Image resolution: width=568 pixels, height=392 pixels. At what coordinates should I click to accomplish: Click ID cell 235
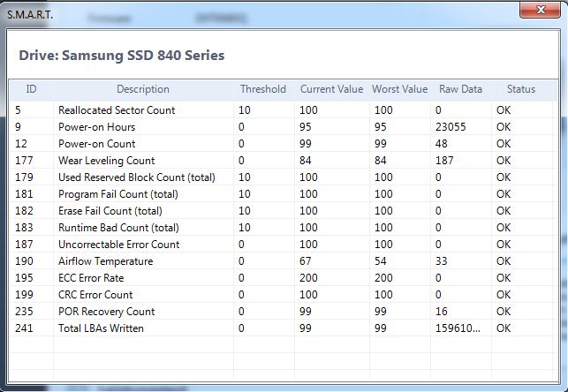pos(24,312)
